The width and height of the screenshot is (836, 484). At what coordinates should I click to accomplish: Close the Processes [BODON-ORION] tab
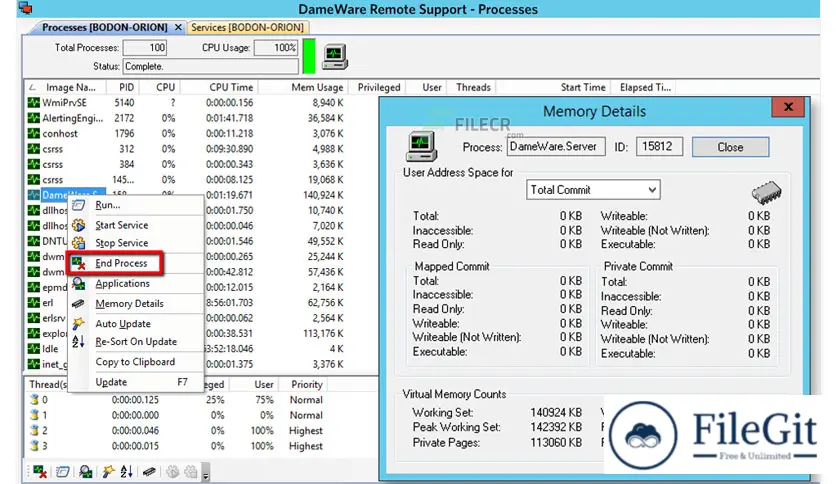point(178,27)
